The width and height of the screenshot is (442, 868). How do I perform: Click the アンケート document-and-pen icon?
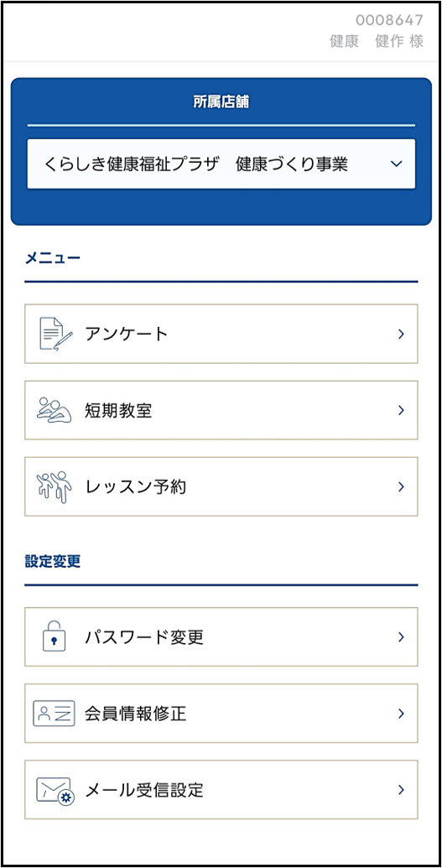[x=56, y=334]
